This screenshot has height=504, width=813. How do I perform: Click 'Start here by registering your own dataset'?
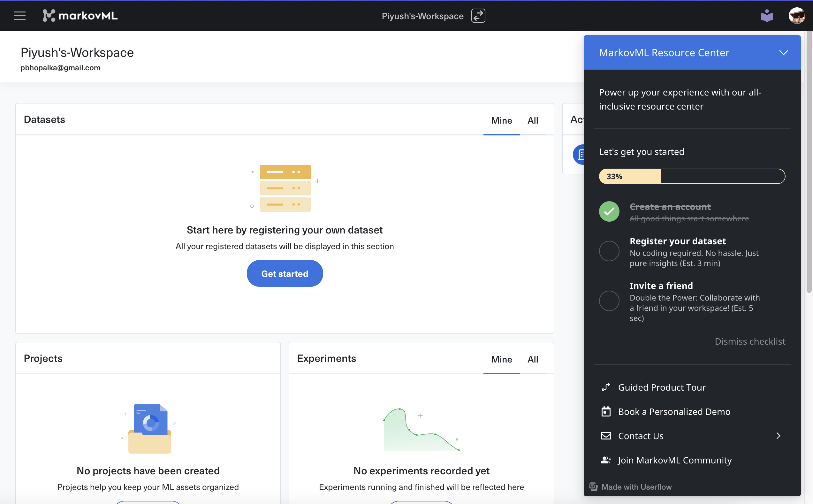pyautogui.click(x=285, y=230)
